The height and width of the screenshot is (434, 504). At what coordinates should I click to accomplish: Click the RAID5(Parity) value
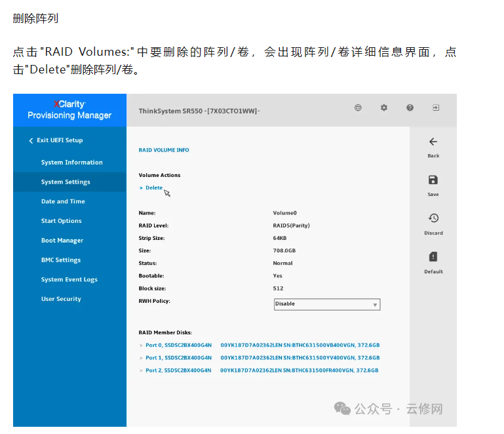click(x=291, y=226)
